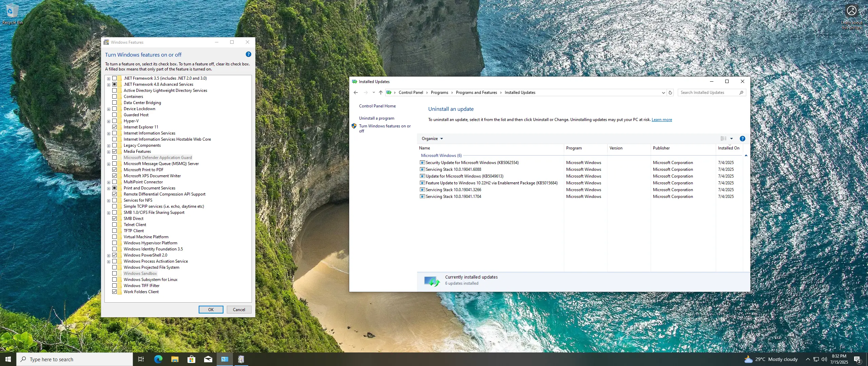
Task: Expand the Media Features tree node
Action: point(108,152)
